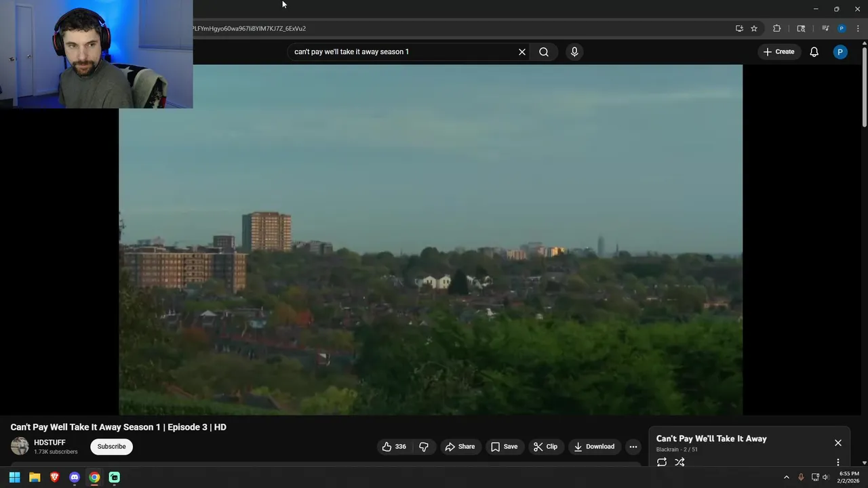Open the Windows Start menu

[14, 477]
